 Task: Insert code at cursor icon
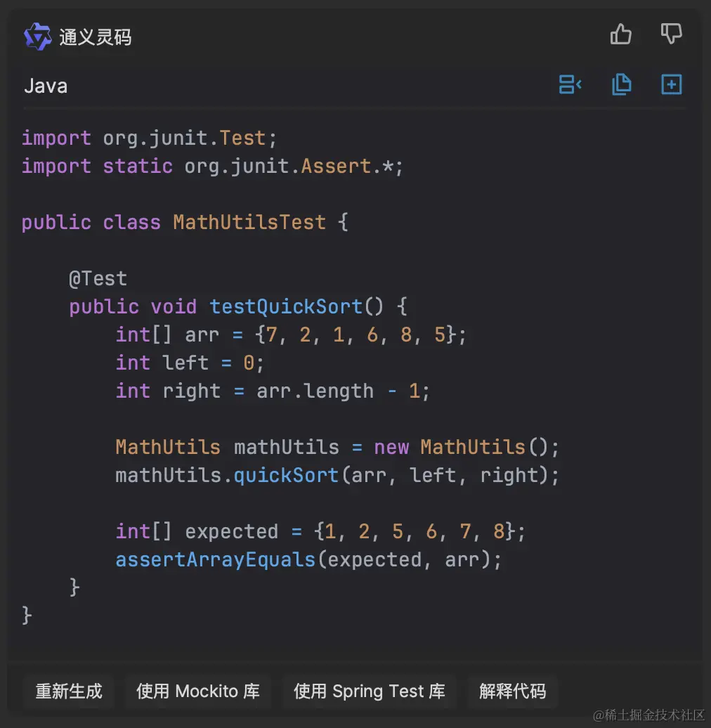(570, 84)
